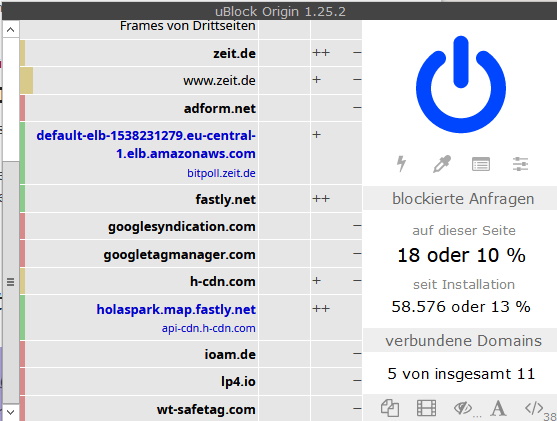Click the scroll down arrow
557x421 pixels.
(10, 412)
